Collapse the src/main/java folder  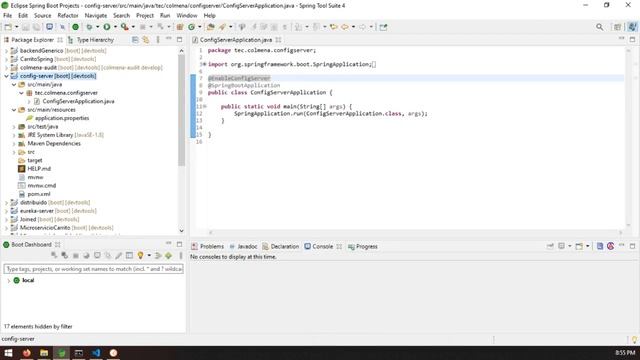click(14, 84)
